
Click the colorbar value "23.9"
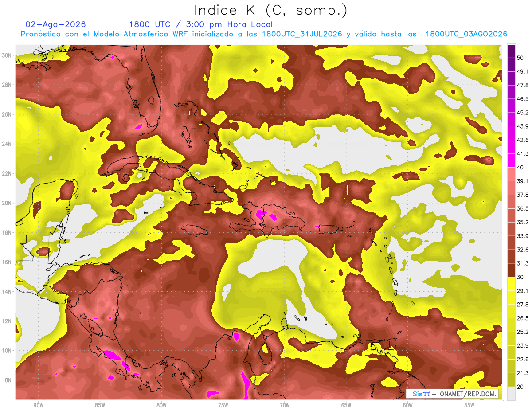523,345
